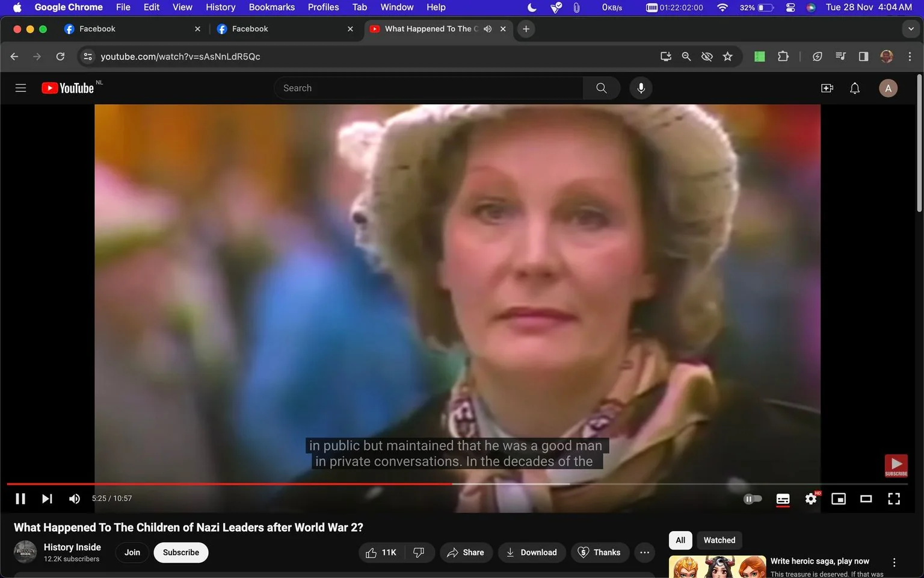Reload the page
The height and width of the screenshot is (578, 924).
point(60,57)
